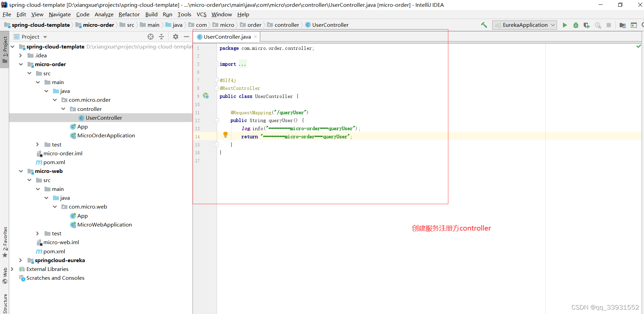
Task: Click the Spring bean gutter icon
Action: pos(206,96)
